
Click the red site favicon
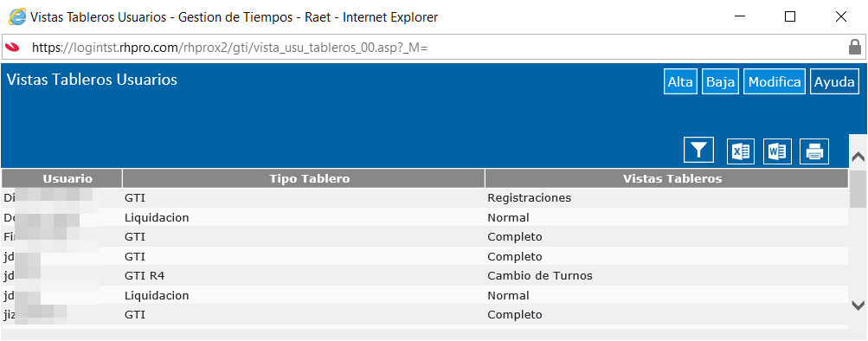tap(12, 48)
